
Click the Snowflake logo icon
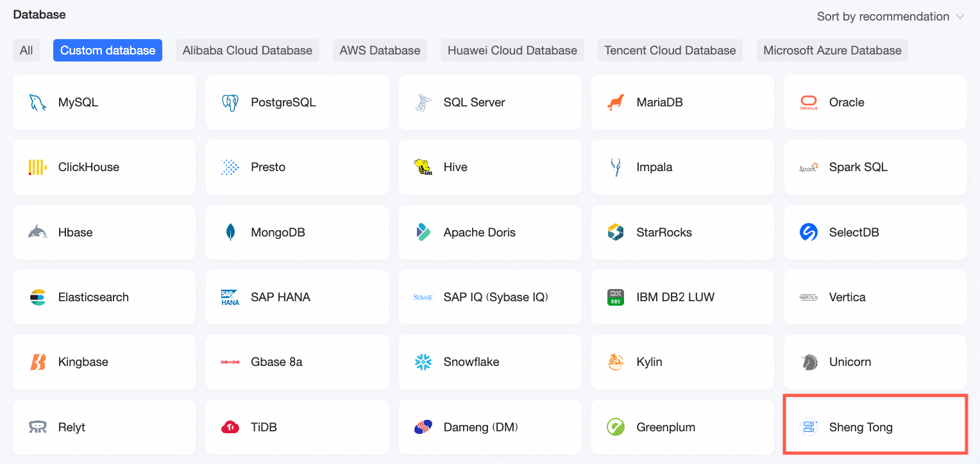coord(423,362)
